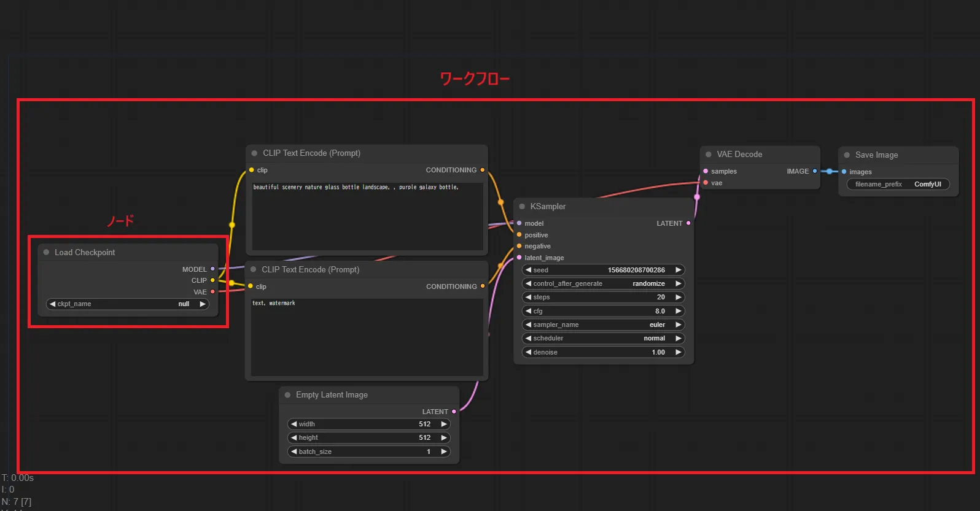Viewport: 980px width, 511px height.
Task: Advance control_after_generate with right arrow
Action: [x=678, y=283]
